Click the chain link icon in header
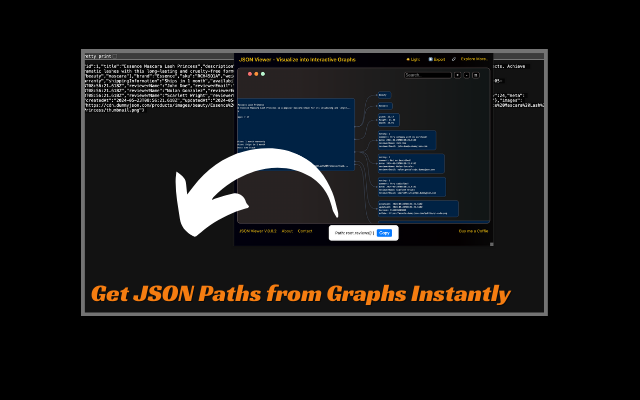 [x=453, y=60]
